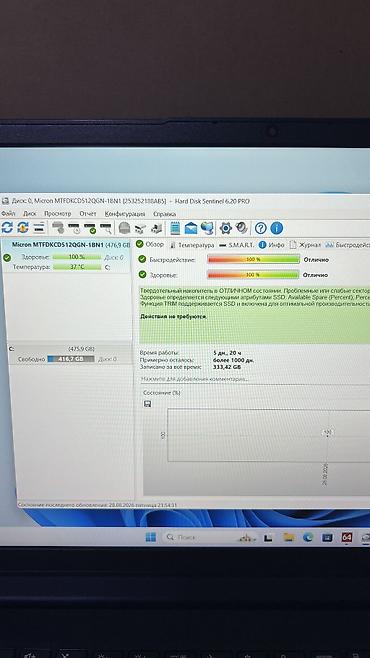Switch to the Инфо tab
The image size is (370, 658).
point(272,245)
